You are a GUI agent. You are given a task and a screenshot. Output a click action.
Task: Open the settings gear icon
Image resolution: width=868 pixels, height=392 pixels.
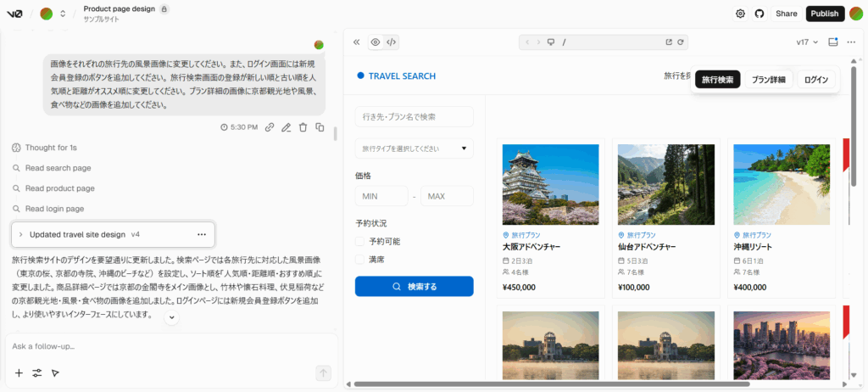pyautogui.click(x=740, y=14)
